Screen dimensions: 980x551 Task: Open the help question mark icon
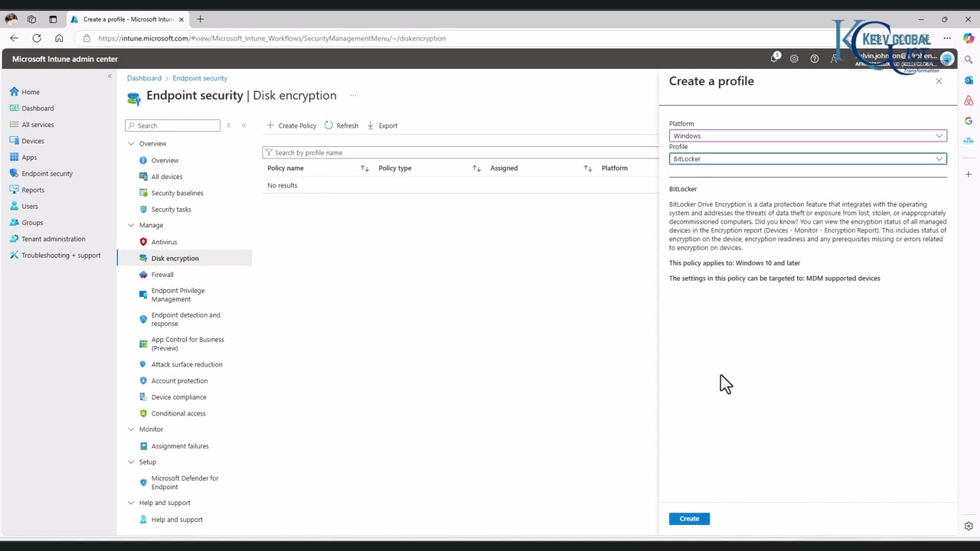coord(814,59)
